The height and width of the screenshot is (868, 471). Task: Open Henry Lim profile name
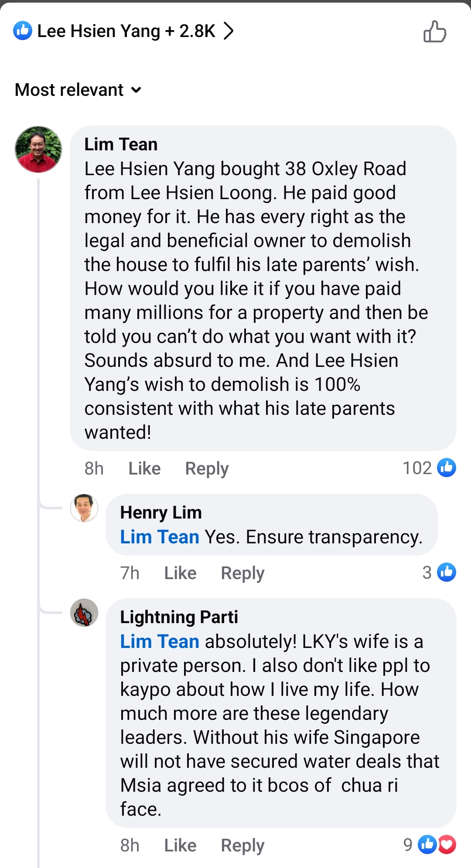click(x=161, y=512)
